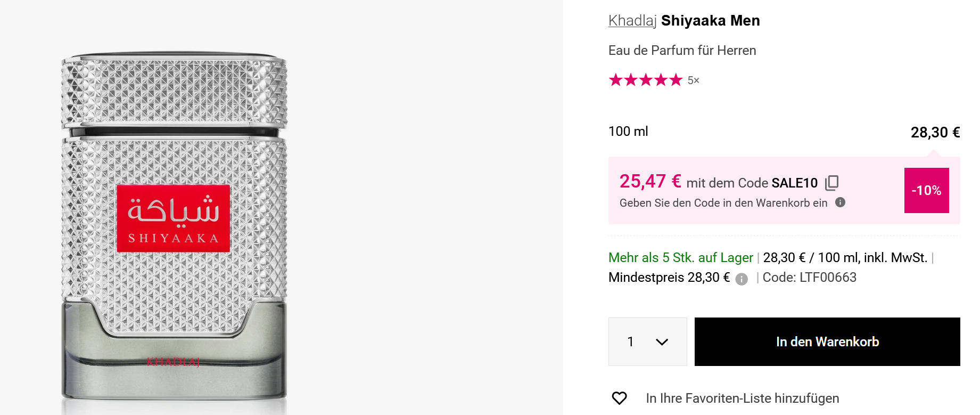Copy the SALE10 code with copy icon
The image size is (980, 415).
(831, 183)
